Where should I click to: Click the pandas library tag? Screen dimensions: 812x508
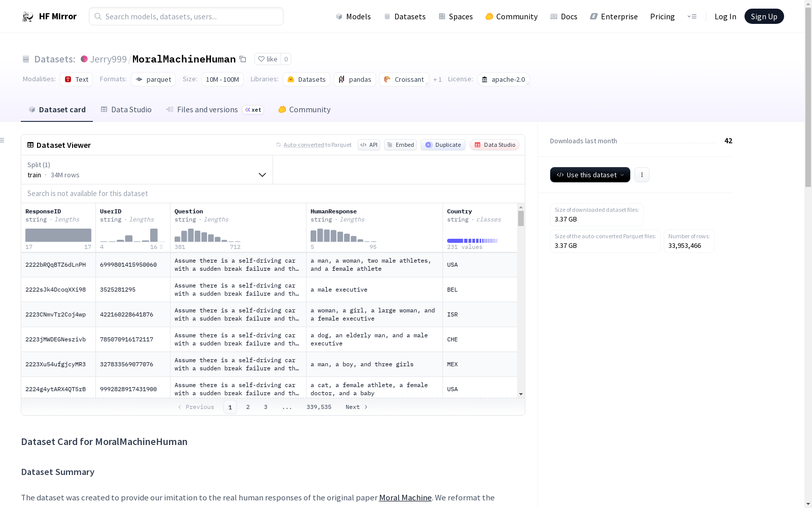coord(355,79)
